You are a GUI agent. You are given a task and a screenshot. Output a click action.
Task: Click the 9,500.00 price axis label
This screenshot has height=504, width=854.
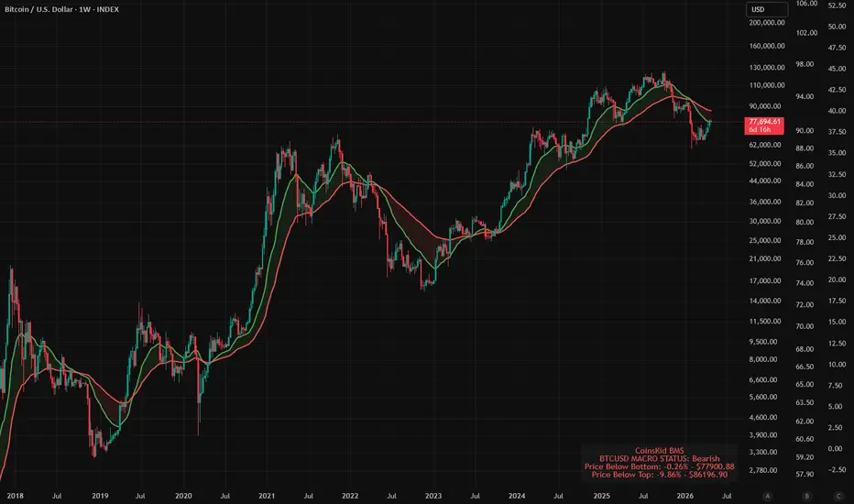(763, 342)
